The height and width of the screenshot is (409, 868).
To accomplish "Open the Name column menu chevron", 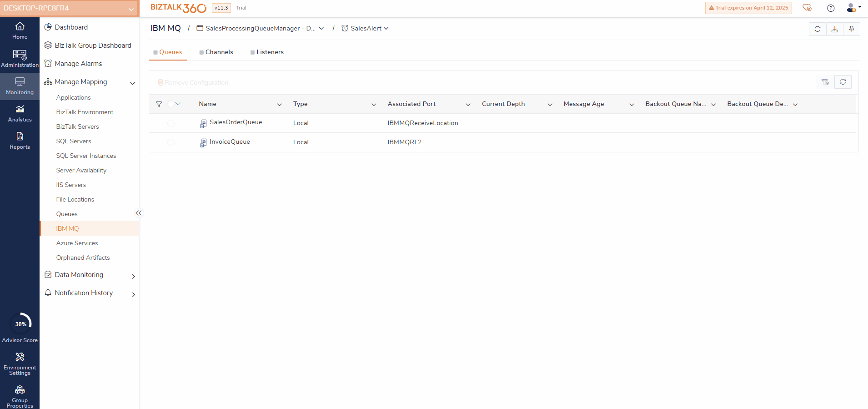I will click(279, 105).
